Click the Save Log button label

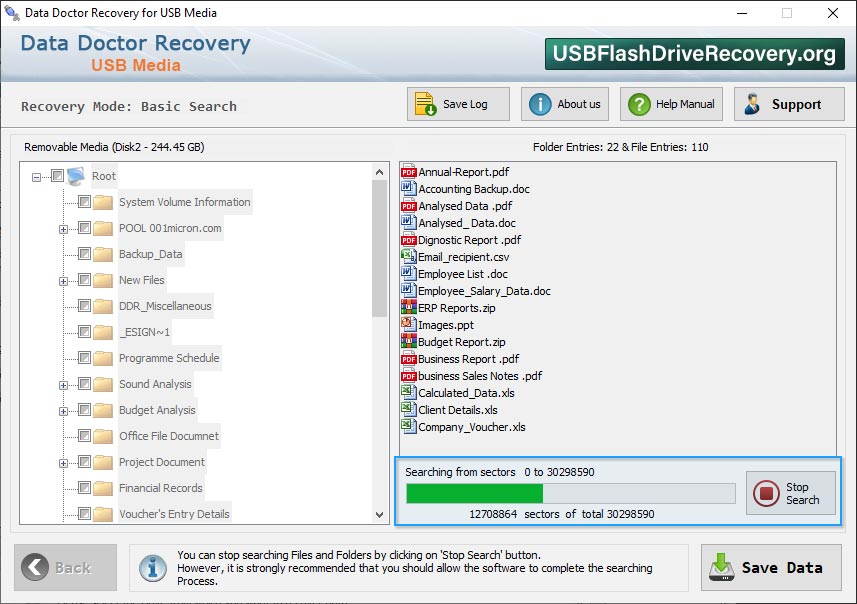click(x=465, y=104)
